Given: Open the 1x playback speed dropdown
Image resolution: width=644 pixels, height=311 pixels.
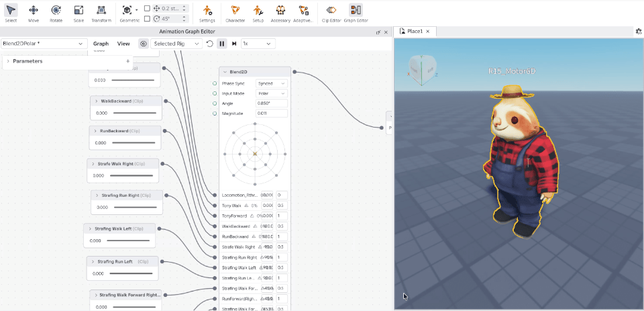Looking at the screenshot, I should click(258, 44).
